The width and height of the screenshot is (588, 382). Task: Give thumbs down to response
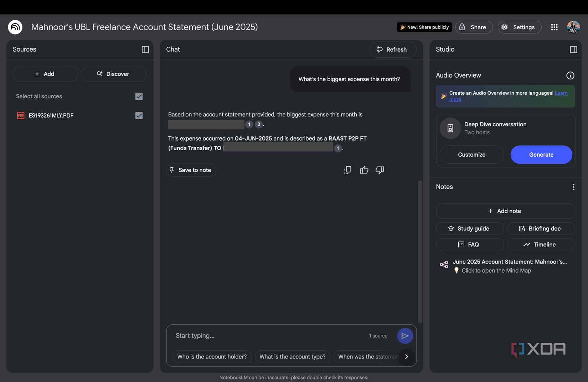click(380, 170)
